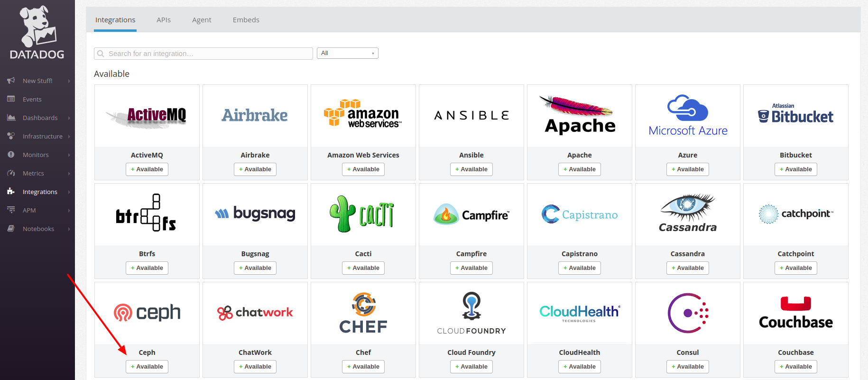The width and height of the screenshot is (868, 380).
Task: Open the Campfire logo tile
Action: coord(471,214)
